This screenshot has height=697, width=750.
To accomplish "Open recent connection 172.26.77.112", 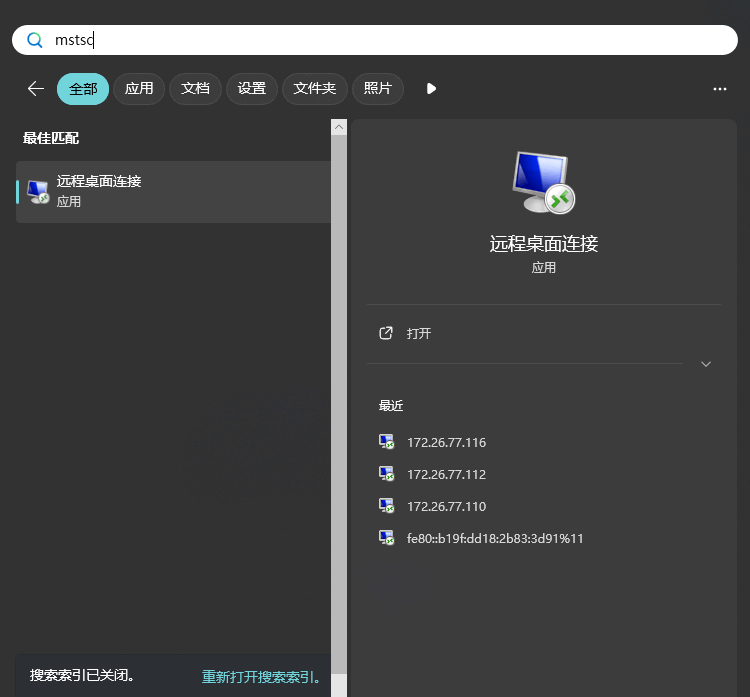I will (446, 475).
